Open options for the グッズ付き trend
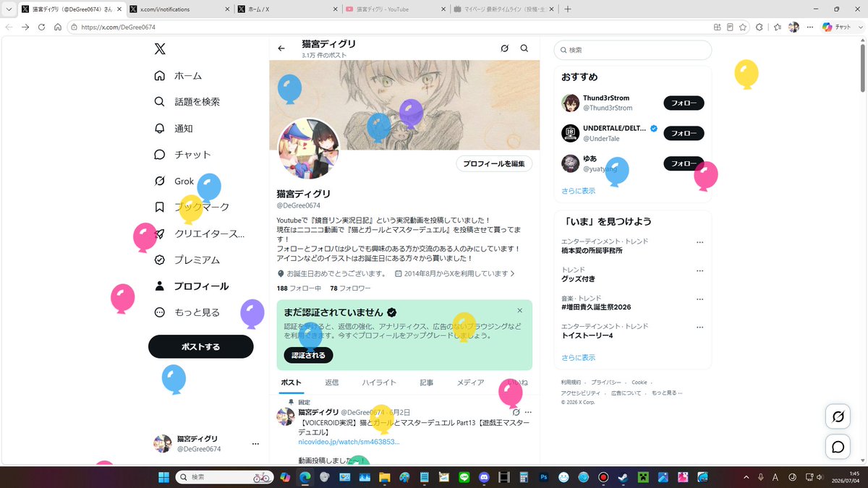868x488 pixels. click(699, 270)
